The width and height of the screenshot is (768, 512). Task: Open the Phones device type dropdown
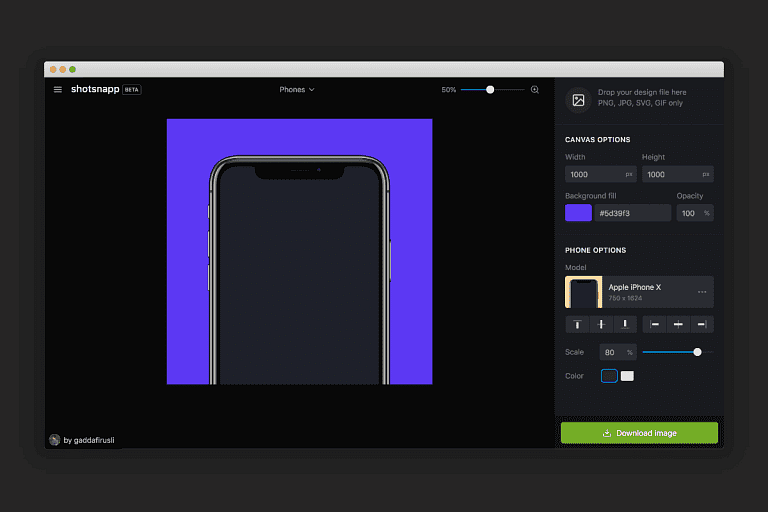pos(297,90)
